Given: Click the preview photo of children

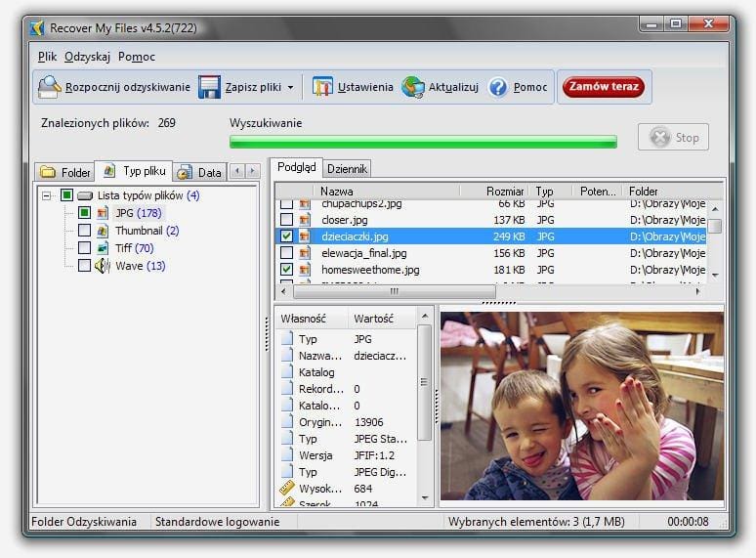Looking at the screenshot, I should pyautogui.click(x=580, y=407).
